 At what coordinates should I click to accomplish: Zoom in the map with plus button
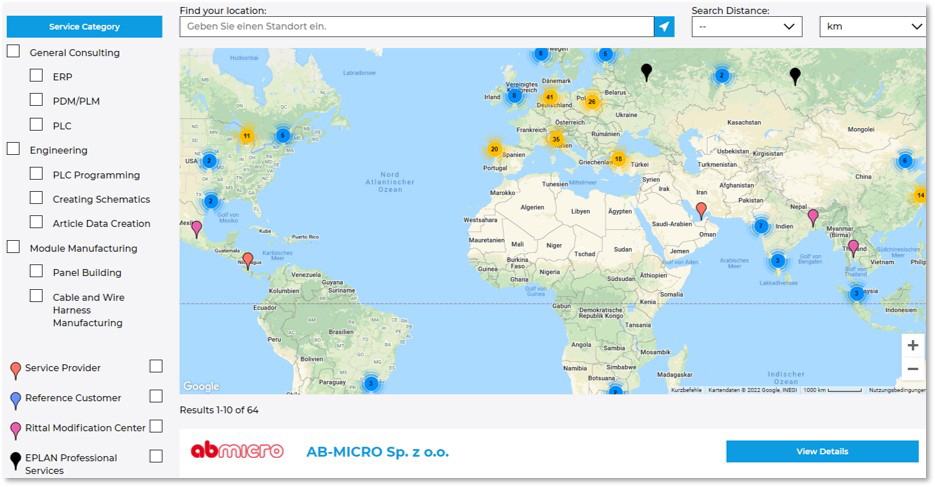(x=912, y=345)
